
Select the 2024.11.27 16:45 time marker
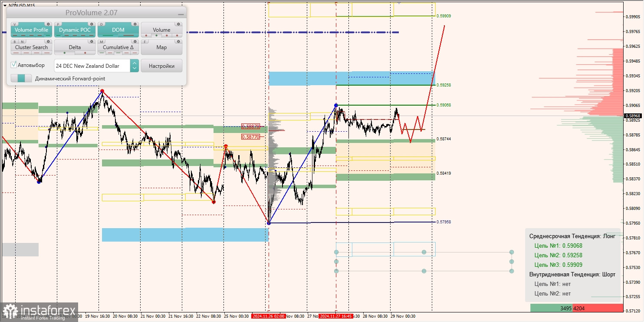pos(336,316)
